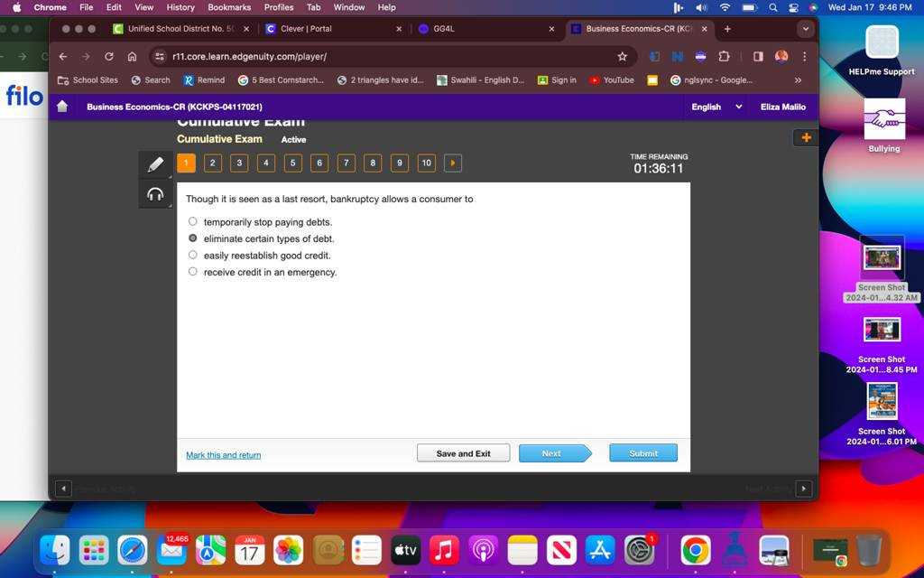Image resolution: width=924 pixels, height=578 pixels.
Task: Open the School Sites bookmark folder
Action: pos(88,80)
